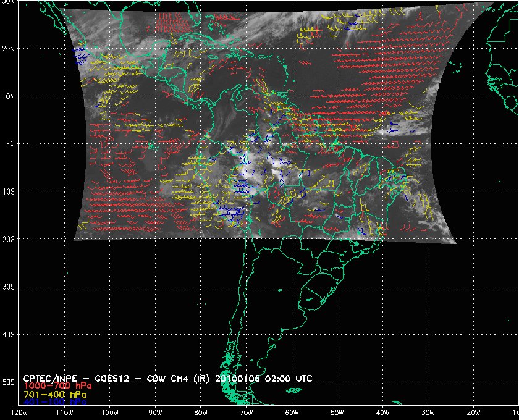This screenshot has width=519, height=420.
Task: Click the red 1000-700 hPa legend entry
Action: click(57, 386)
